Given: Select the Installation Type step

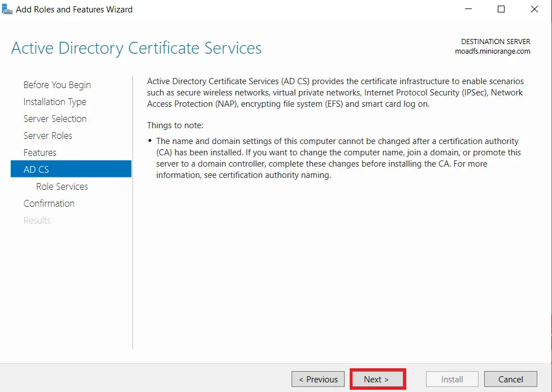Looking at the screenshot, I should pos(54,102).
